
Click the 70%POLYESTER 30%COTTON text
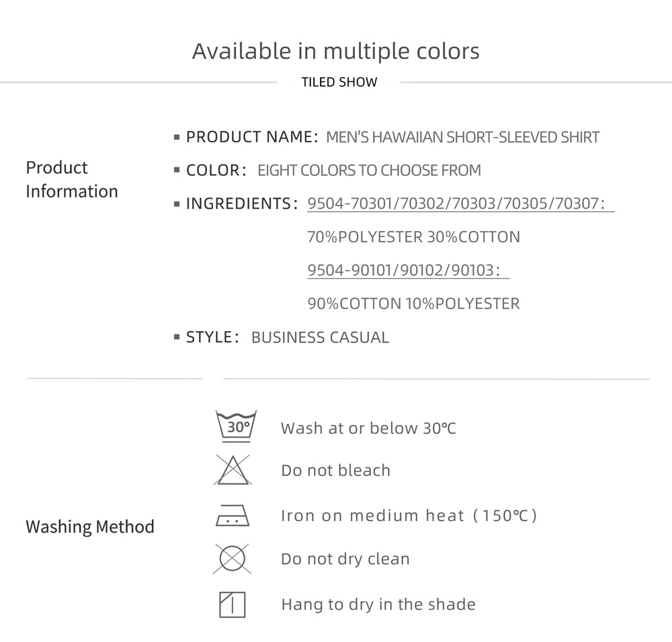click(413, 237)
